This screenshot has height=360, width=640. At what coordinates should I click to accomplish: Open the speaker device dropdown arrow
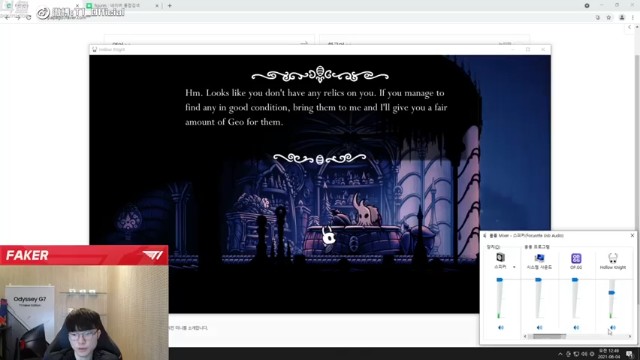point(514,267)
